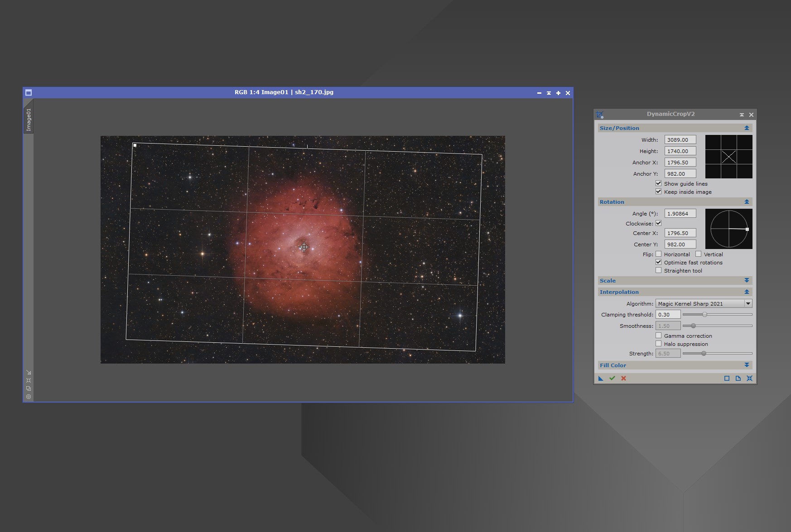
Task: Toggle Optimize fast rotations
Action: pos(658,262)
